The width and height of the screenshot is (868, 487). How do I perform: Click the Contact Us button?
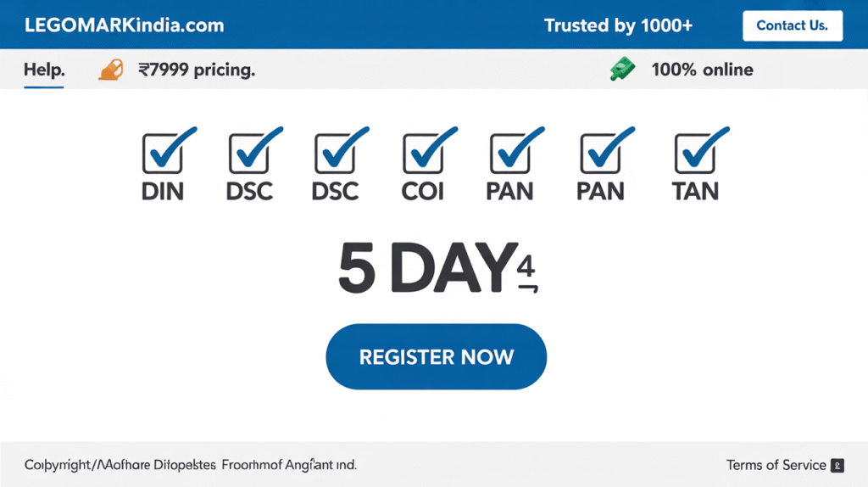click(793, 25)
